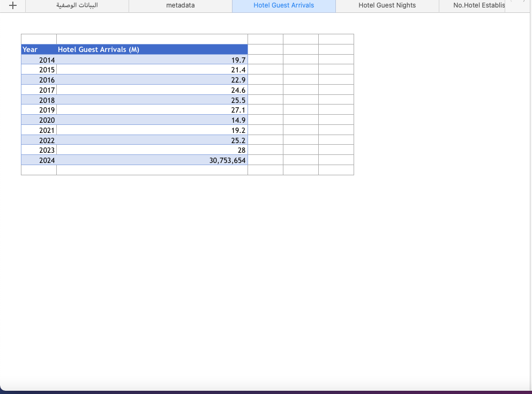This screenshot has height=394, width=532.
Task: Select the cell showing 28
Action: click(152, 150)
